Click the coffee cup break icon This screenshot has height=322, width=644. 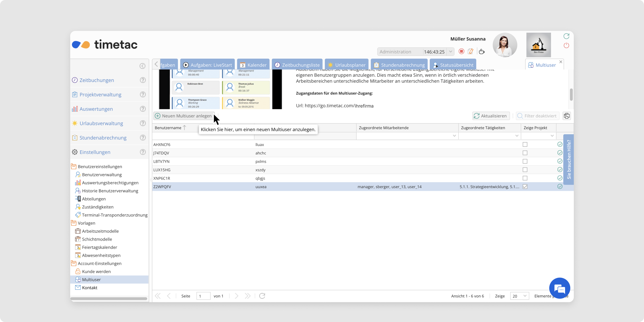(x=481, y=52)
